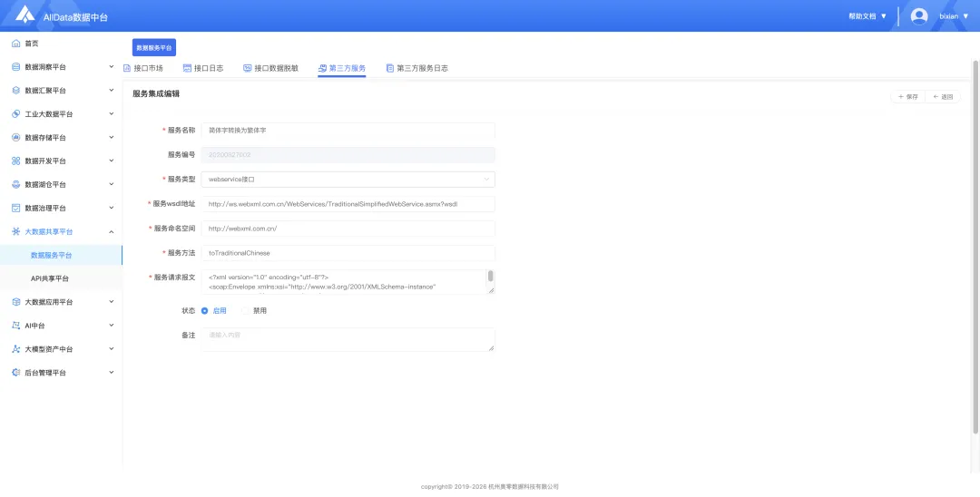The height and width of the screenshot is (497, 980).
Task: Click the blue 数据服务平台 tag button
Action: coord(153,47)
